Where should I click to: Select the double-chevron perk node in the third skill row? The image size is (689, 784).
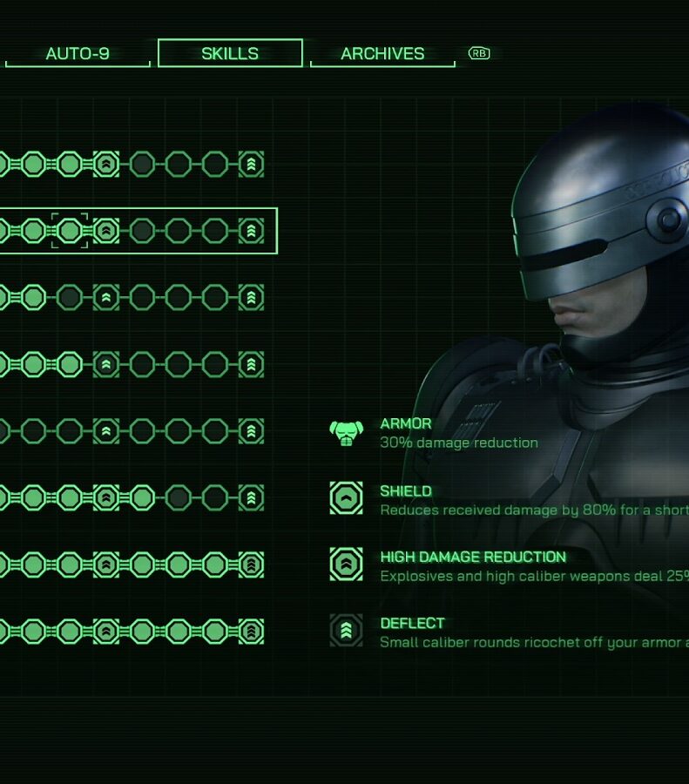(106, 298)
